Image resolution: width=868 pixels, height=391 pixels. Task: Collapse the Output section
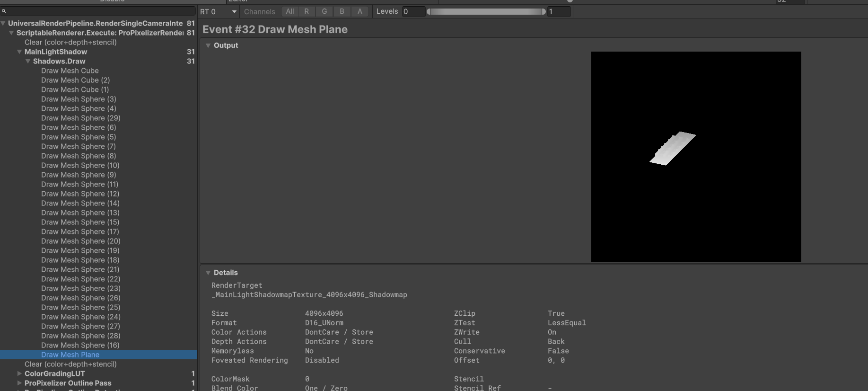[208, 45]
